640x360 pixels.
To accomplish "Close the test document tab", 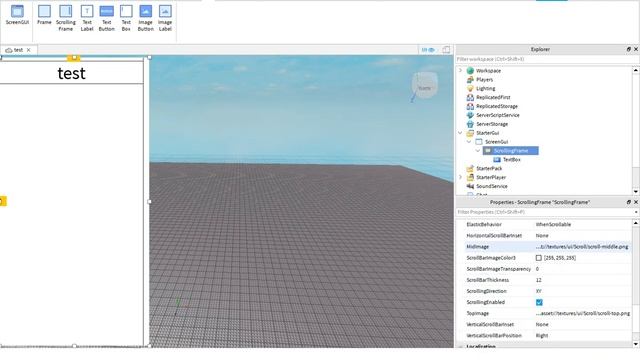I will point(29,50).
